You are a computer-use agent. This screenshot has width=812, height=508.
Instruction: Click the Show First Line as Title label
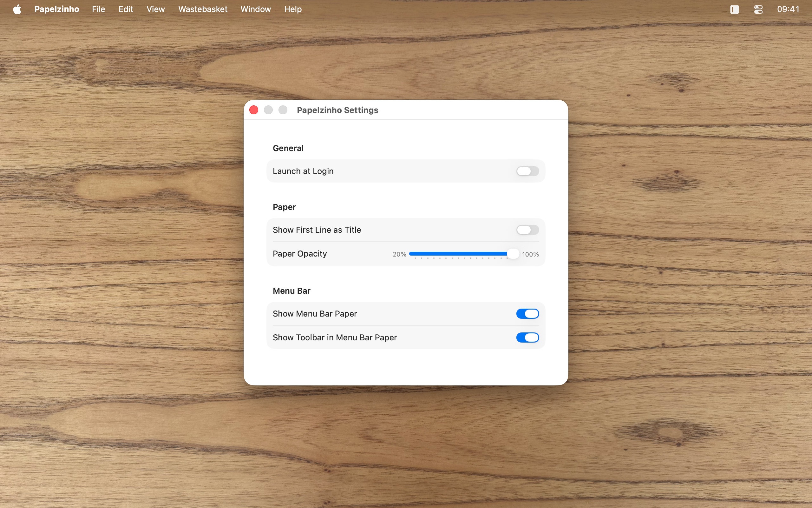click(317, 230)
